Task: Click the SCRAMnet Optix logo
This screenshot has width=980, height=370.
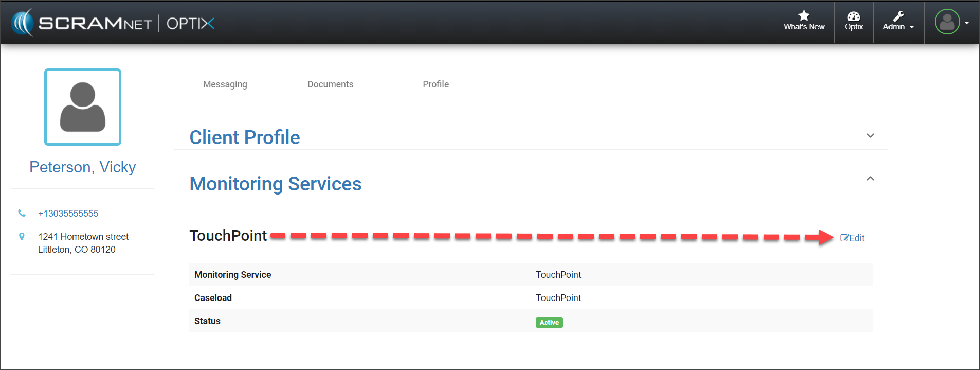Action: (112, 23)
